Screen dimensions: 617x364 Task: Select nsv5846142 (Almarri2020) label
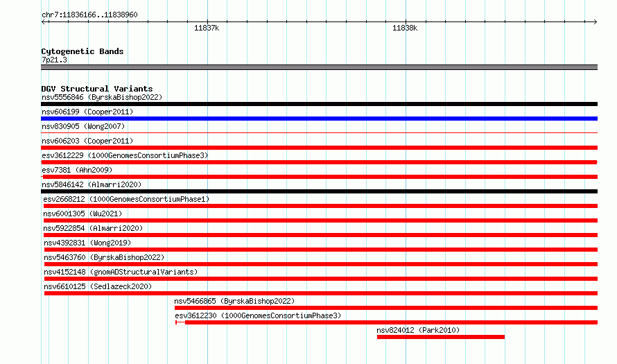pos(92,184)
